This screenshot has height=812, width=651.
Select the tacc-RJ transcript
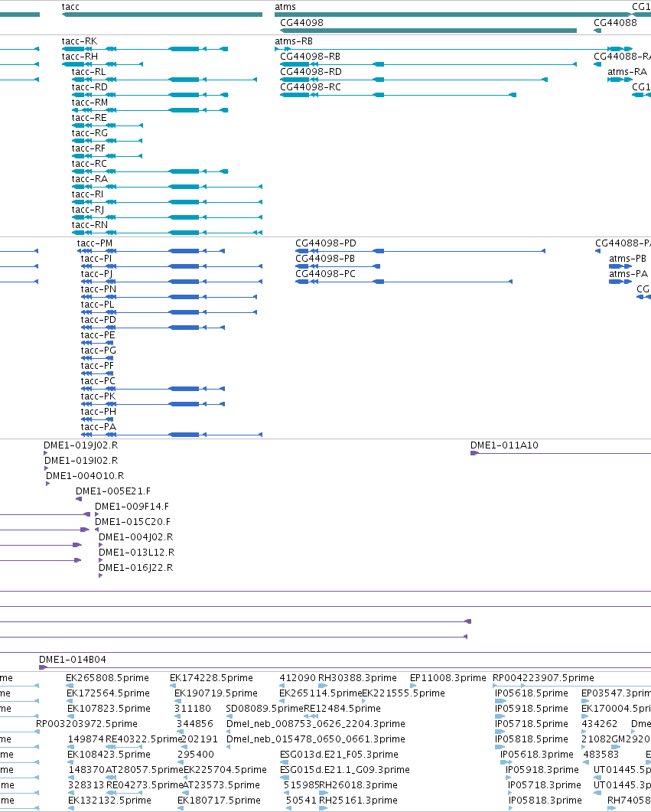[167, 217]
